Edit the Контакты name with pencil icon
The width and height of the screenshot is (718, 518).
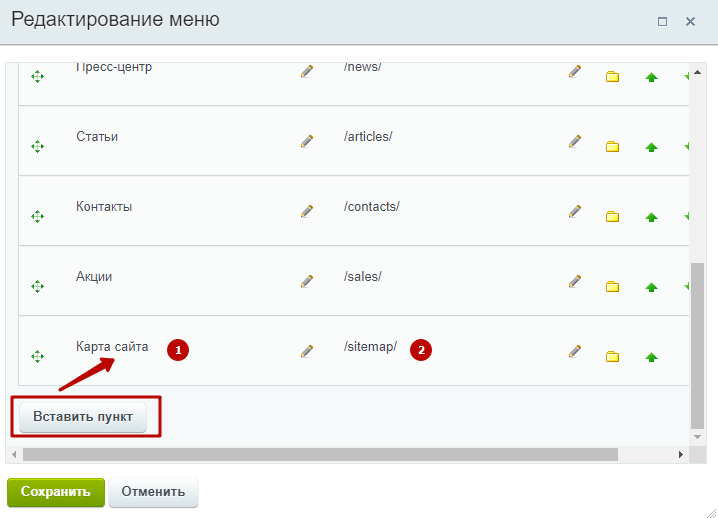[x=307, y=211]
